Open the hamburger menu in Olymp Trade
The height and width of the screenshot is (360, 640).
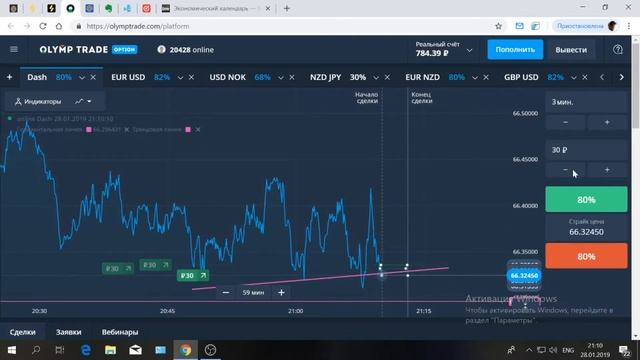click(x=14, y=49)
